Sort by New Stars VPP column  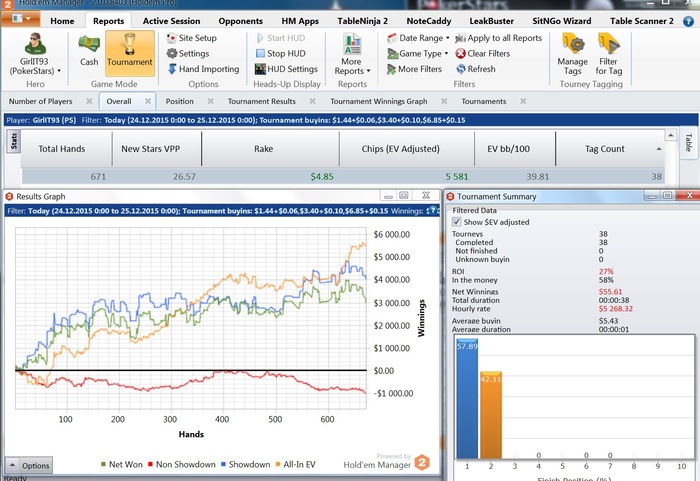tap(157, 149)
